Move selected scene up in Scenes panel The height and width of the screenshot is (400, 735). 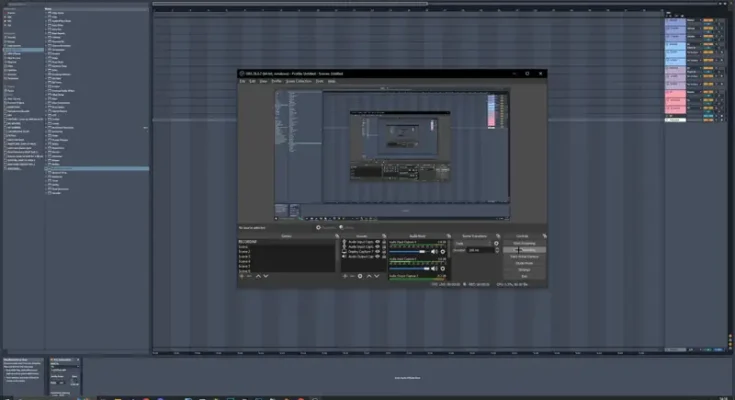coord(256,277)
